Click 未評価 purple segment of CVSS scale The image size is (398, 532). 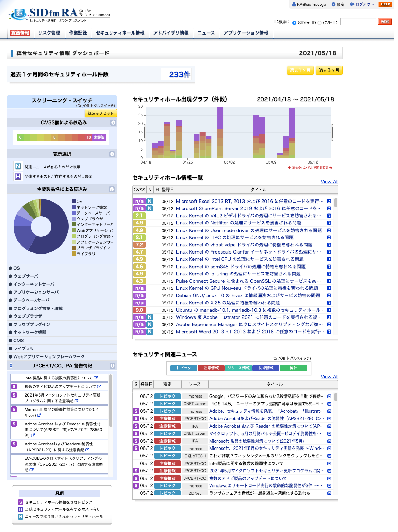click(99, 138)
